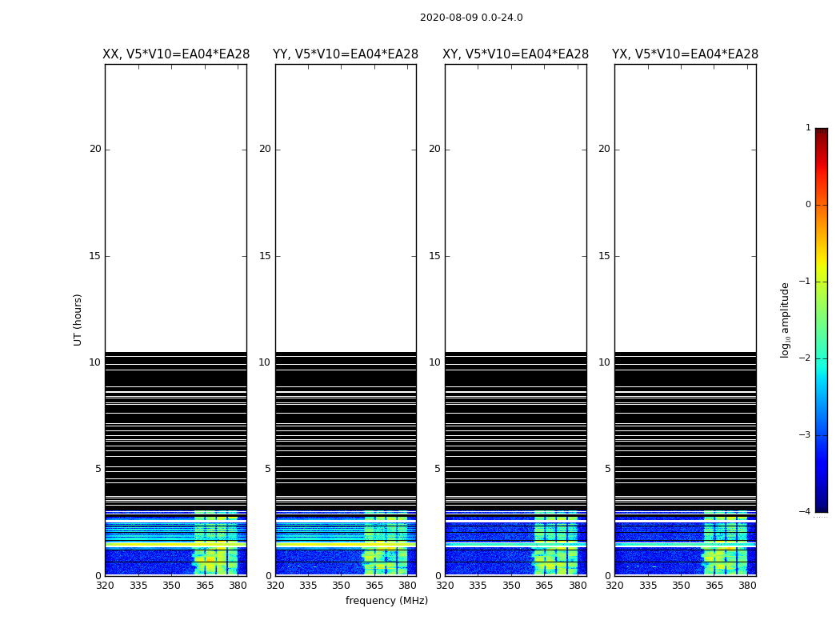This screenshot has height=640, width=840.
Task: Click colorbar tick label '1'
Action: 808,127
